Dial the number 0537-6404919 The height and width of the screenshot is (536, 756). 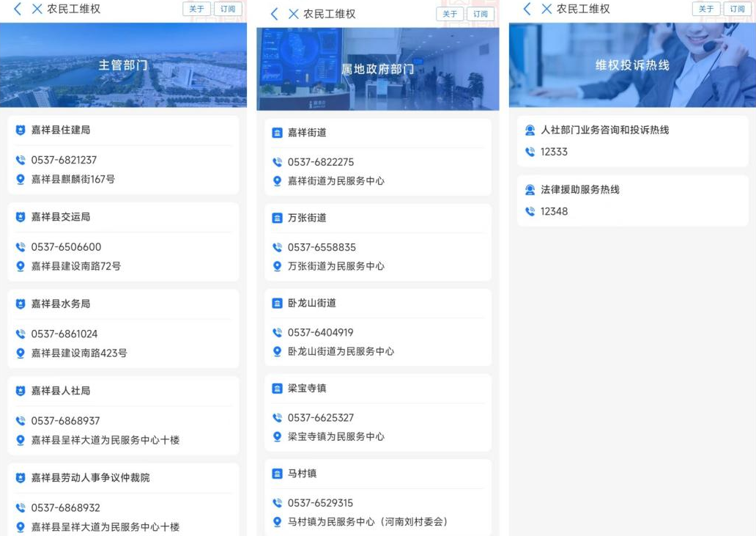coord(320,332)
